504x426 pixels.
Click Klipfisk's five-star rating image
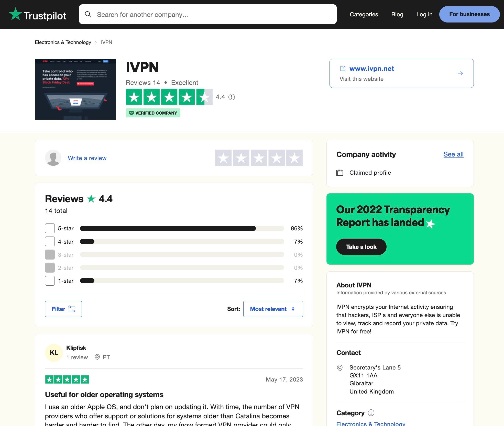click(67, 379)
